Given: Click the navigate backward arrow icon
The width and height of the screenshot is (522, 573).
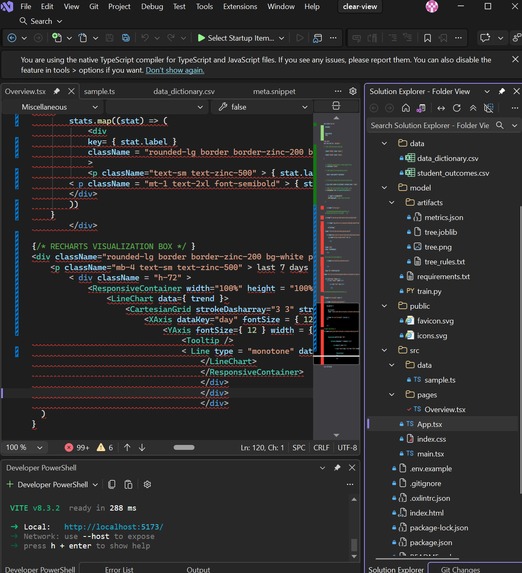Looking at the screenshot, I should tap(12, 38).
